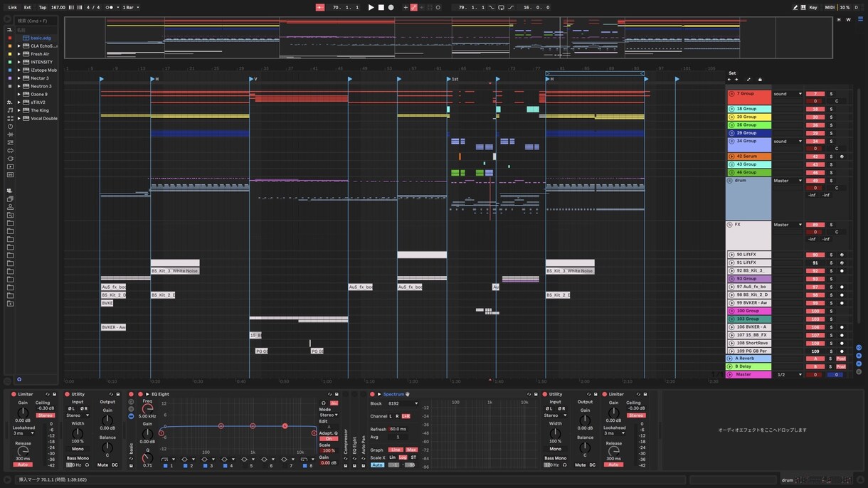The height and width of the screenshot is (488, 868).
Task: Click the Stop button in transport
Action: click(381, 7)
